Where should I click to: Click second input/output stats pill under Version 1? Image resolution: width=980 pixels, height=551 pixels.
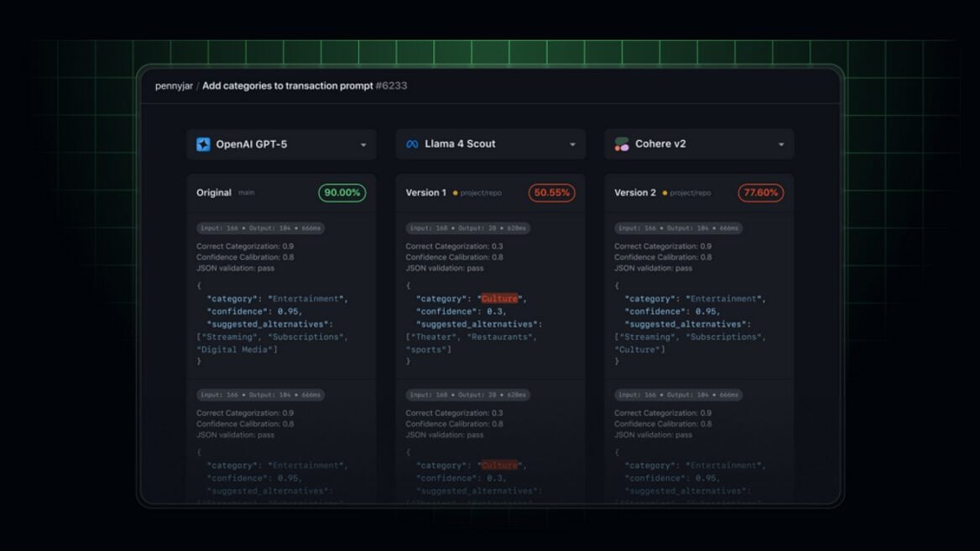point(467,395)
